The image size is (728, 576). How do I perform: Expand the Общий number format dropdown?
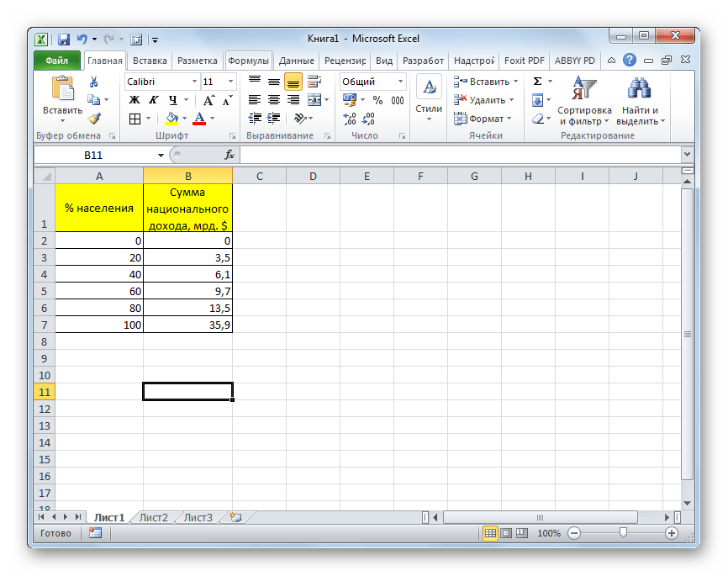(400, 82)
